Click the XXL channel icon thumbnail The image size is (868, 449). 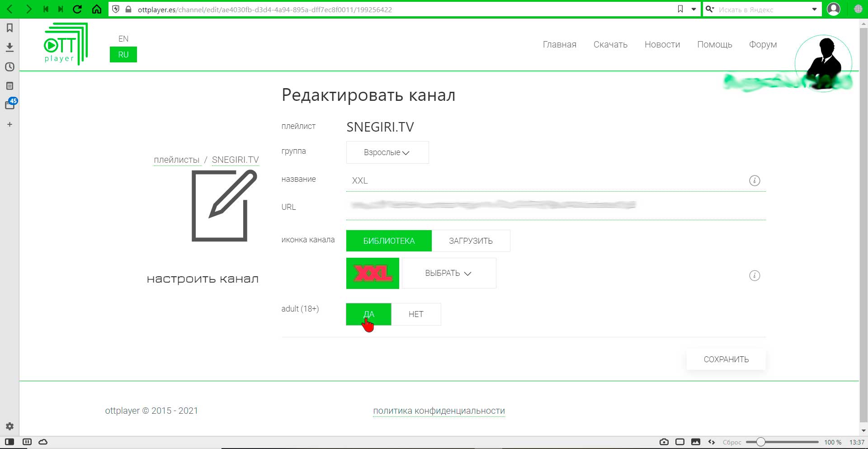click(373, 273)
